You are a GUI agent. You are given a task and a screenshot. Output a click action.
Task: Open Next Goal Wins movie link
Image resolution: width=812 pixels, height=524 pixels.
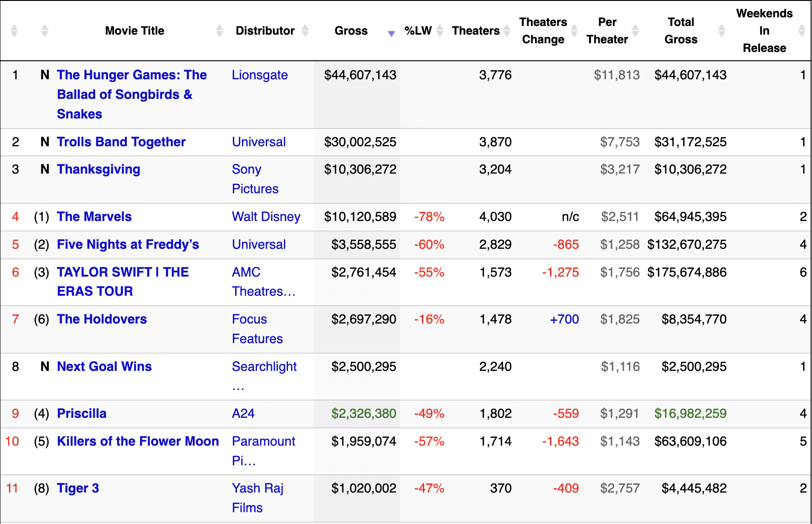click(x=104, y=367)
